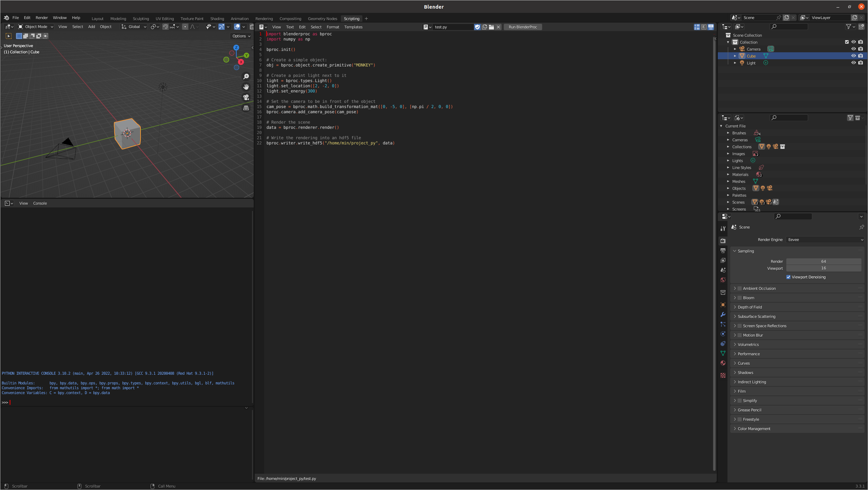Hide the Cube with its eye icon
Viewport: 868px width, 490px height.
pos(853,56)
